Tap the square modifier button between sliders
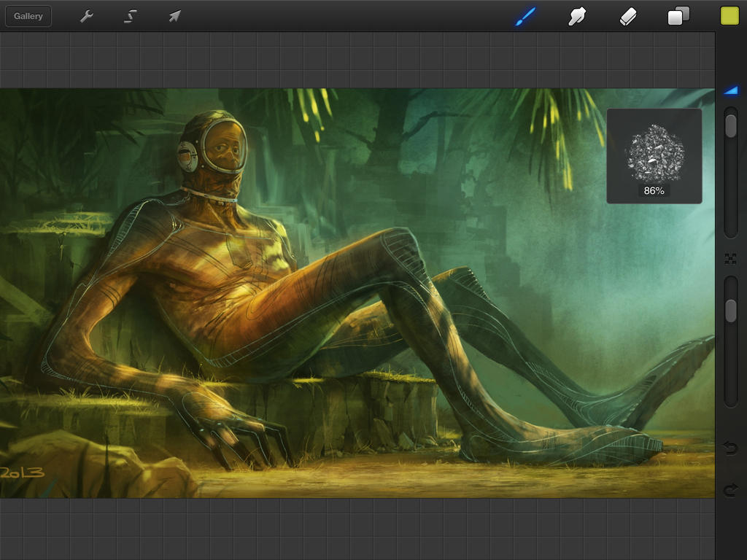This screenshot has height=560, width=747. 730,258
